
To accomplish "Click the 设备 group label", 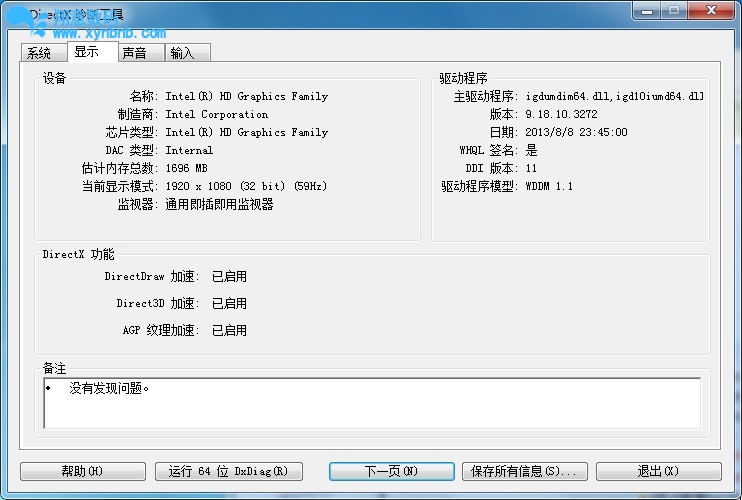I will coord(54,78).
